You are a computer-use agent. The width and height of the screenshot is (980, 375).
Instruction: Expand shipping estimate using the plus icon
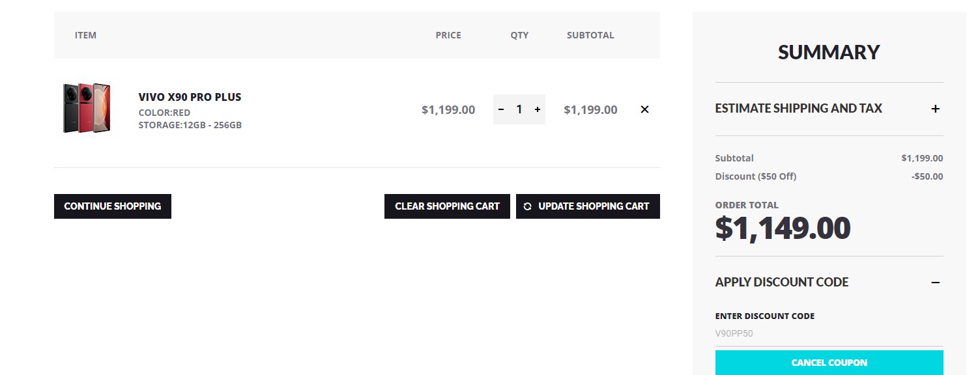coord(936,109)
